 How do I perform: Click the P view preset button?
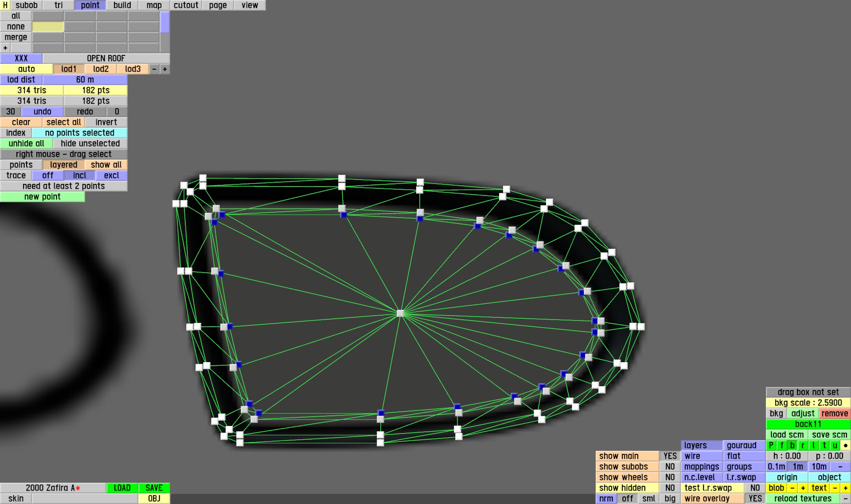pos(771,445)
